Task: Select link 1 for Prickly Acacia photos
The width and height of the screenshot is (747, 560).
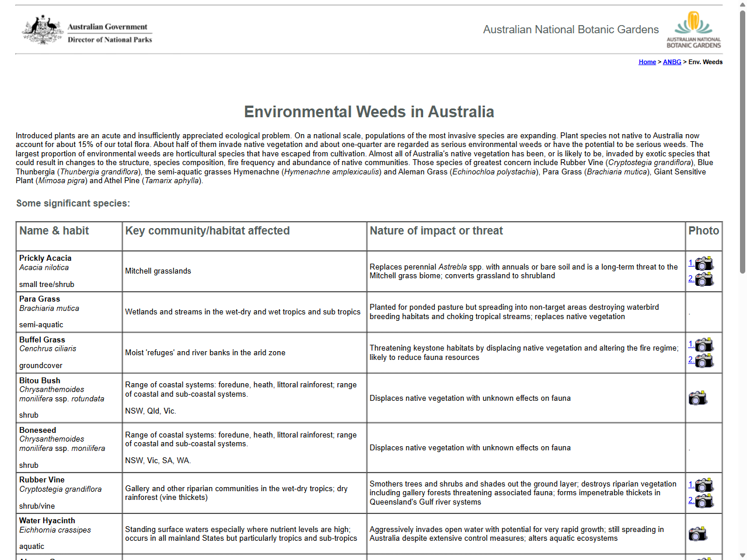Action: 690,263
